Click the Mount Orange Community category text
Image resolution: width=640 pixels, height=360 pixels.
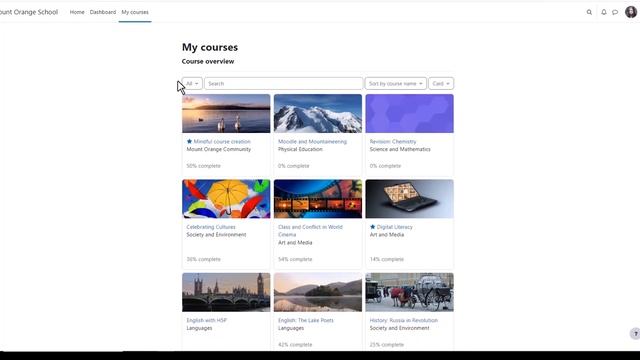point(218,149)
